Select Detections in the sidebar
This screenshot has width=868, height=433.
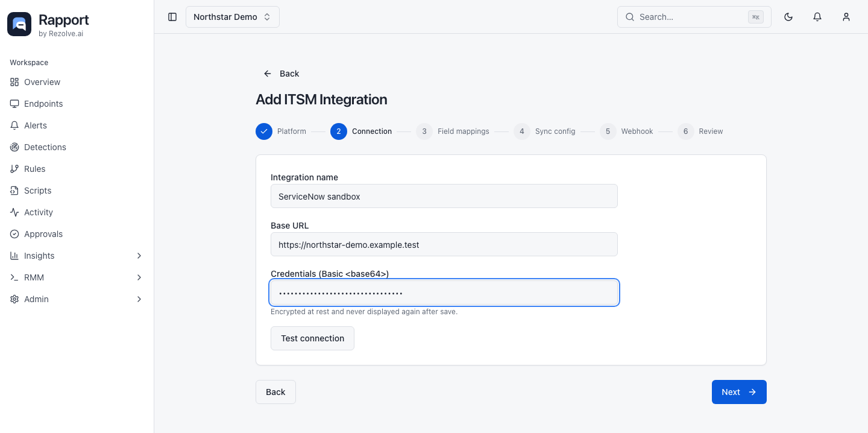coord(77,147)
